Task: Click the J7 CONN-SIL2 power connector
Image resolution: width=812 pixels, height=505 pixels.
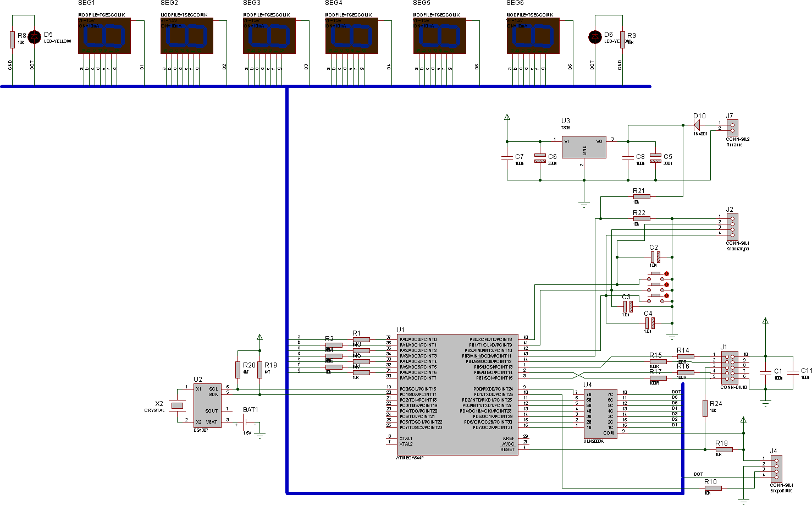Action: point(732,128)
